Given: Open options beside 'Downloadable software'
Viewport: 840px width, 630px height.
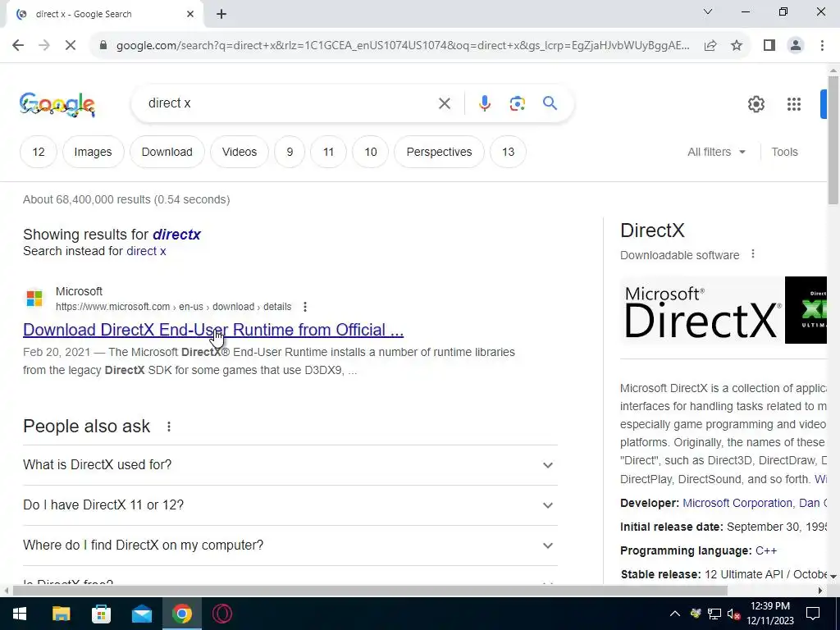Looking at the screenshot, I should pos(753,254).
